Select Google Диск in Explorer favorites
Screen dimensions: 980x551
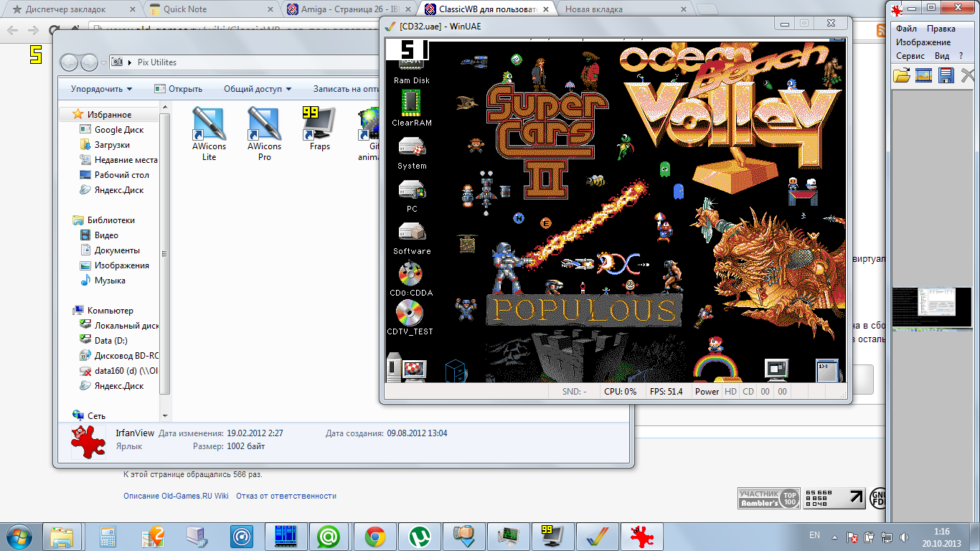(112, 130)
